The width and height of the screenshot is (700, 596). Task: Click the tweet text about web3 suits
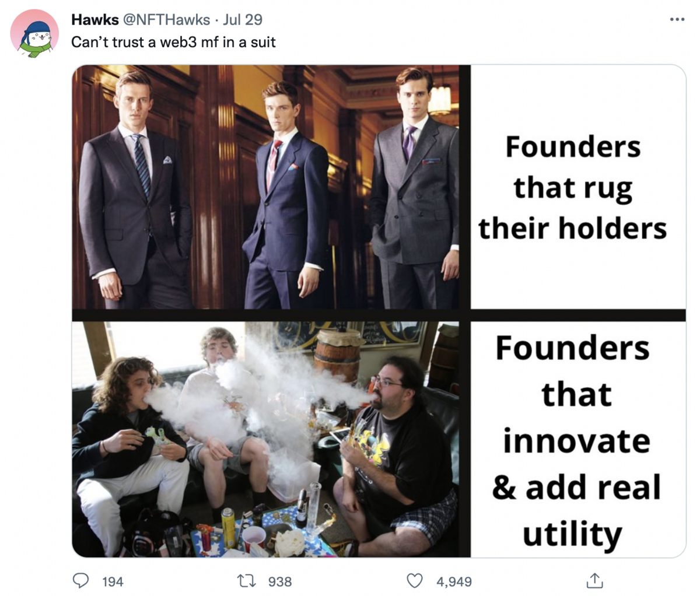[x=174, y=42]
